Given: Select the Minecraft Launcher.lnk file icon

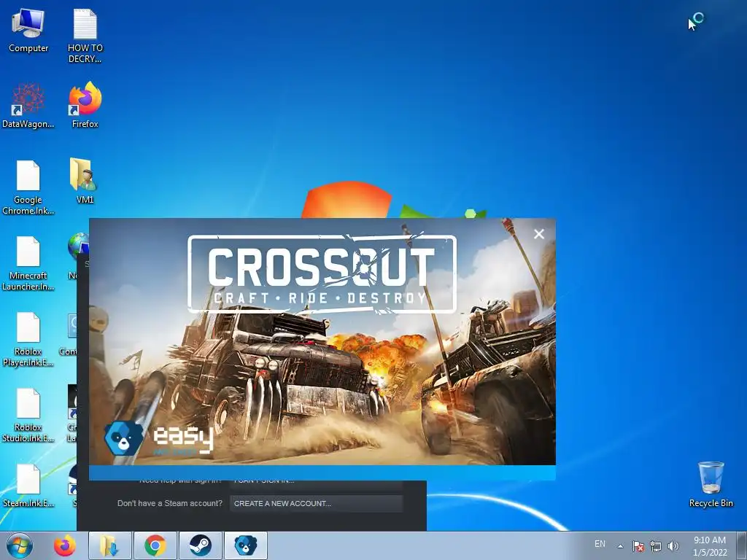Looking at the screenshot, I should coord(28,263).
